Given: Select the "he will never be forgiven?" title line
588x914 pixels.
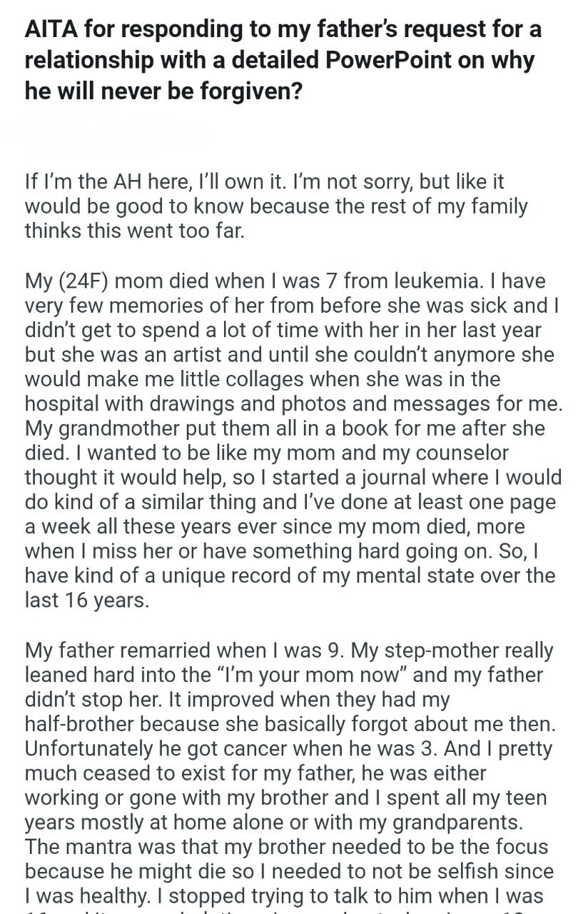Looking at the screenshot, I should click(x=163, y=91).
